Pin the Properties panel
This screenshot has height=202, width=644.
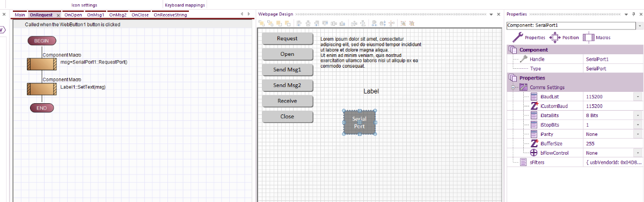coord(633,13)
